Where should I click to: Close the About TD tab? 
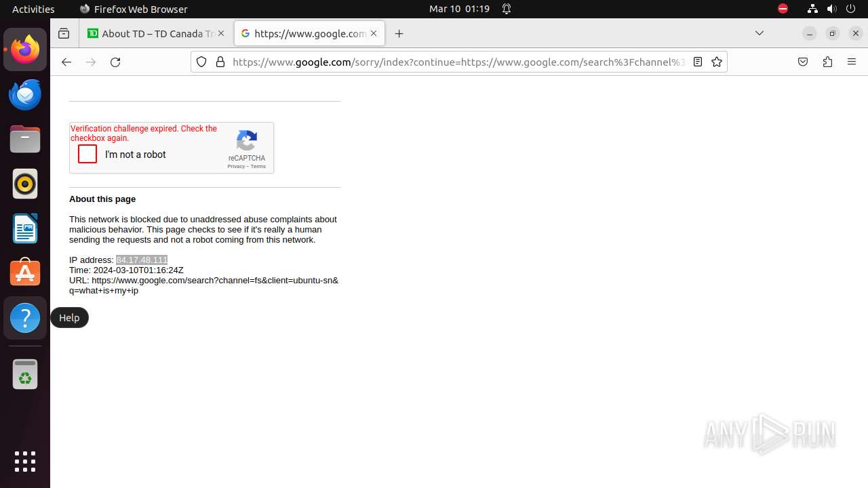coord(221,33)
